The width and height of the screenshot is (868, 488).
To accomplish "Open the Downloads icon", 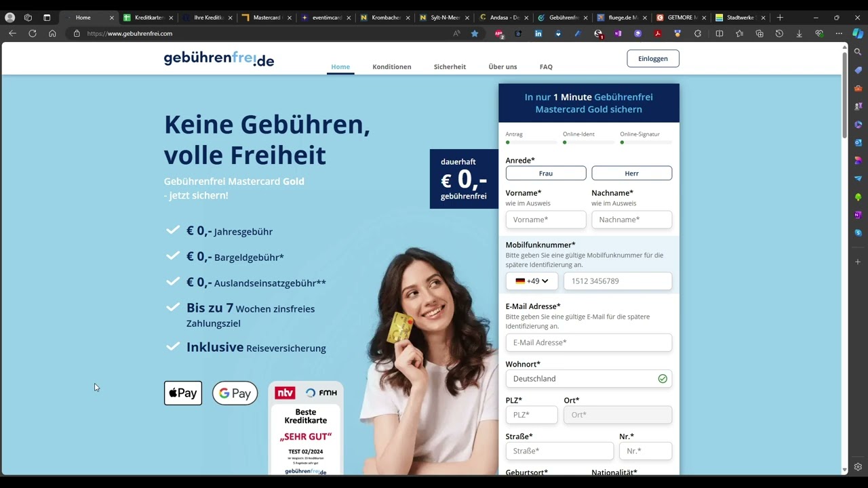I will coord(799,33).
